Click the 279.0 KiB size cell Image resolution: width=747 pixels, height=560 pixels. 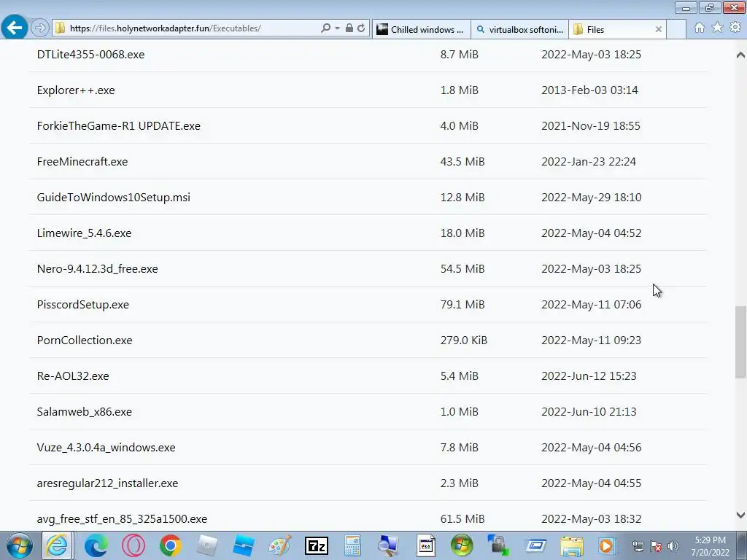point(463,340)
